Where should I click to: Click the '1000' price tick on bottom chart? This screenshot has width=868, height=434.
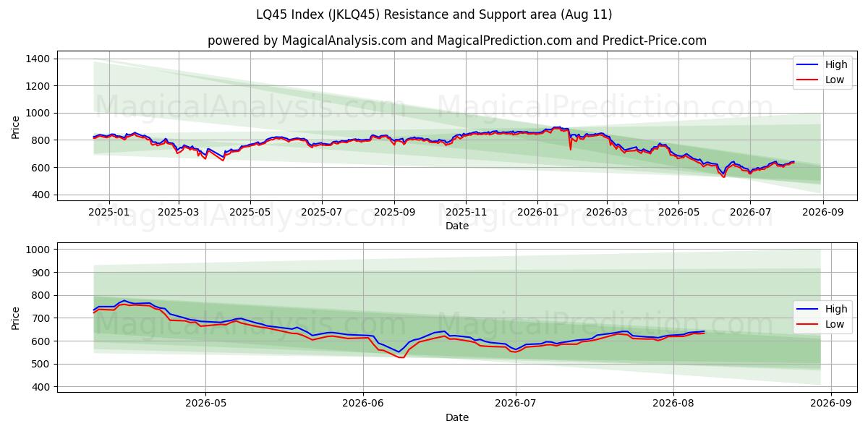pyautogui.click(x=38, y=250)
